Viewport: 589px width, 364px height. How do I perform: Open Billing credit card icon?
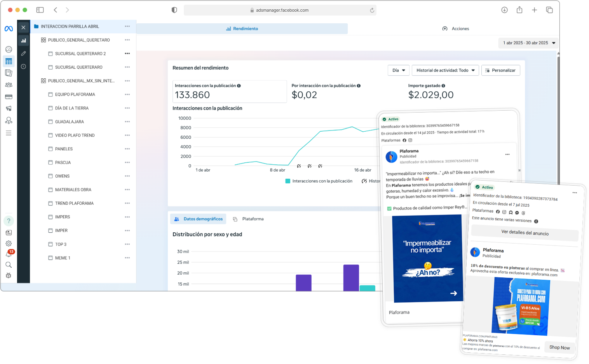(9, 97)
